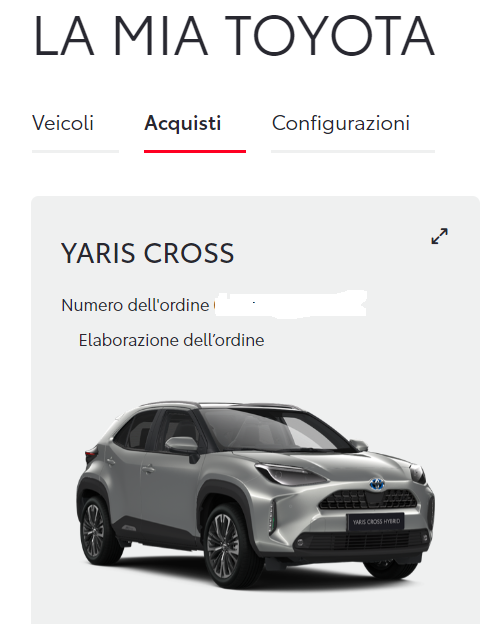The width and height of the screenshot is (489, 624).
Task: Click the car's windshield
Action: tap(275, 430)
